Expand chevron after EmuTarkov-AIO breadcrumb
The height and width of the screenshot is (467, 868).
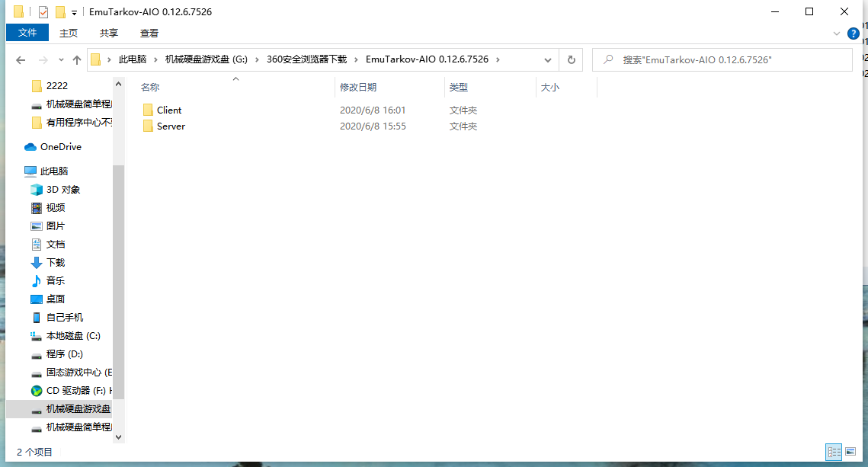498,59
